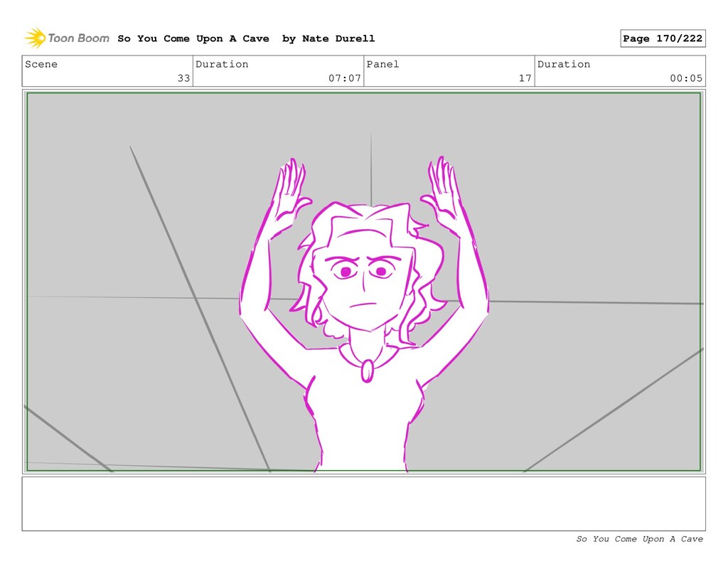Click the 'Panel' header label

(382, 64)
